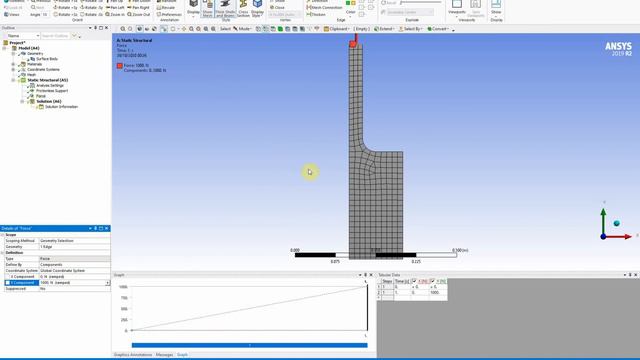Select Analysis Settings in the outline

(50, 85)
